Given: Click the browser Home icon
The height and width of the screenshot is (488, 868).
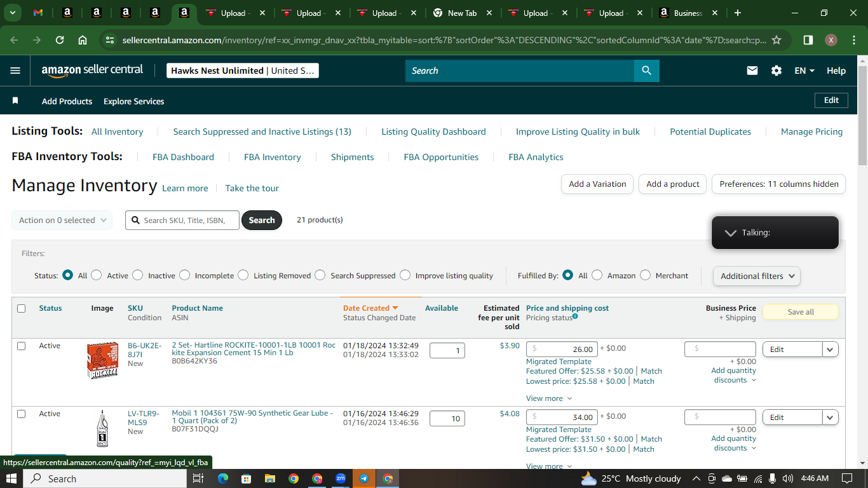Looking at the screenshot, I should [x=83, y=40].
